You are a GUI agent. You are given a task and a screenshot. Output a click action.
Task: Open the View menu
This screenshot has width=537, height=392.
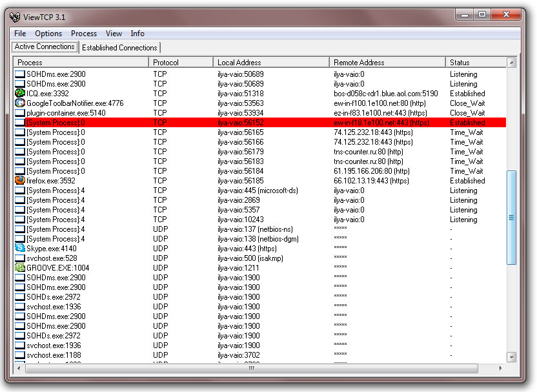(114, 34)
